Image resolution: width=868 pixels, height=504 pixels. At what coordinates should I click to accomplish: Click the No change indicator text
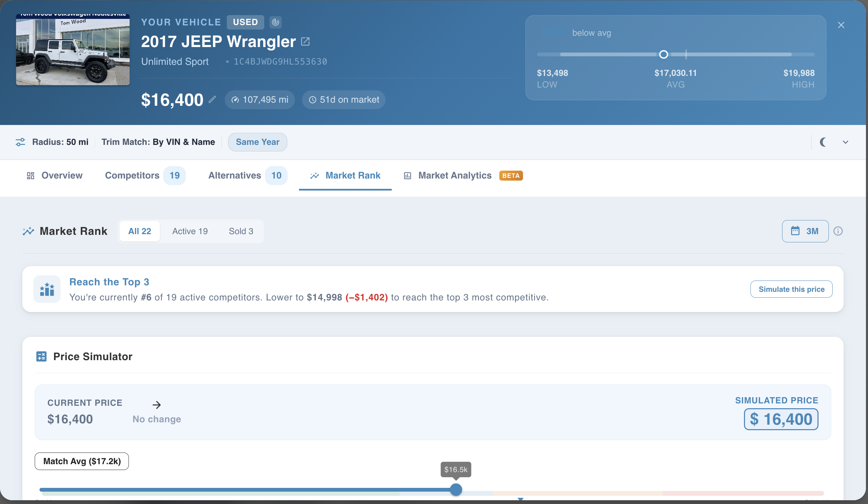157,419
